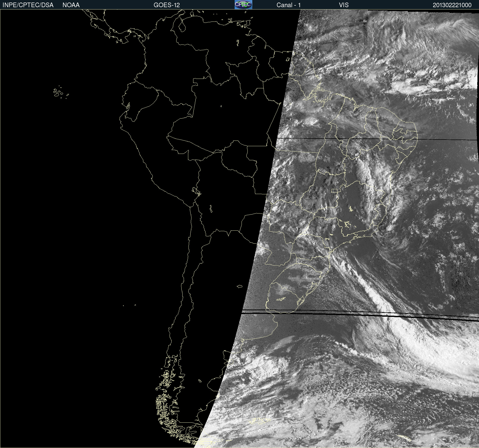Click the NOAA label in header

tap(71, 5)
